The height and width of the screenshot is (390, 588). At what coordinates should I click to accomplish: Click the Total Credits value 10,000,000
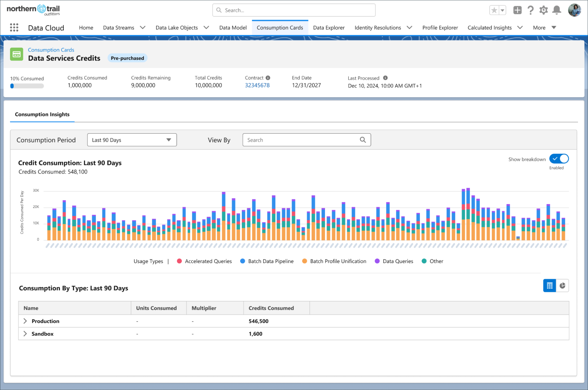point(208,85)
